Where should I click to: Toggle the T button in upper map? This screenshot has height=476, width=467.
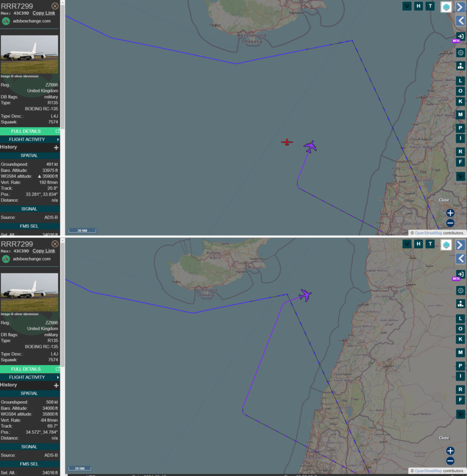pyautogui.click(x=430, y=6)
